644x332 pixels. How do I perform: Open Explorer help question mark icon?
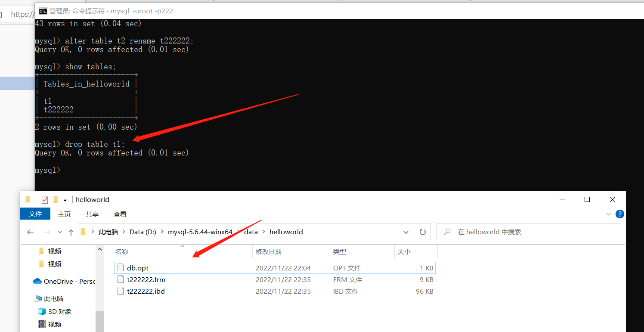tap(620, 214)
